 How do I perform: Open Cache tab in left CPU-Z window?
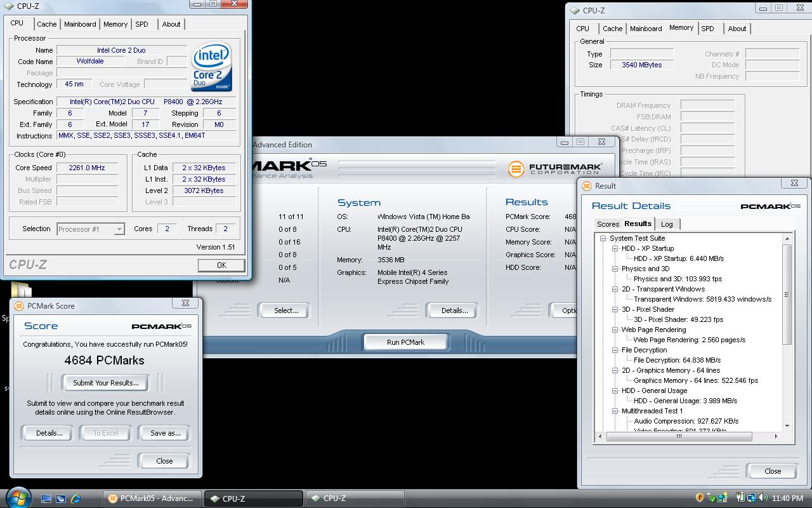(47, 24)
